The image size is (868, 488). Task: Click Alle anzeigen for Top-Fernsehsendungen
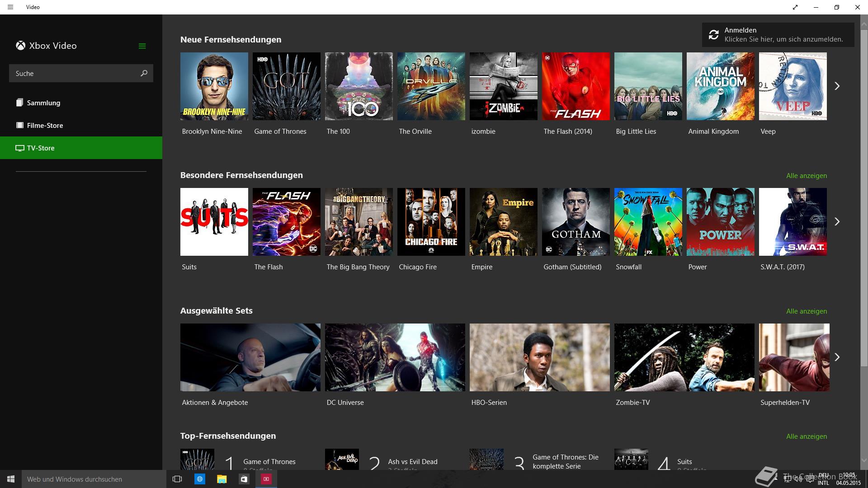807,436
